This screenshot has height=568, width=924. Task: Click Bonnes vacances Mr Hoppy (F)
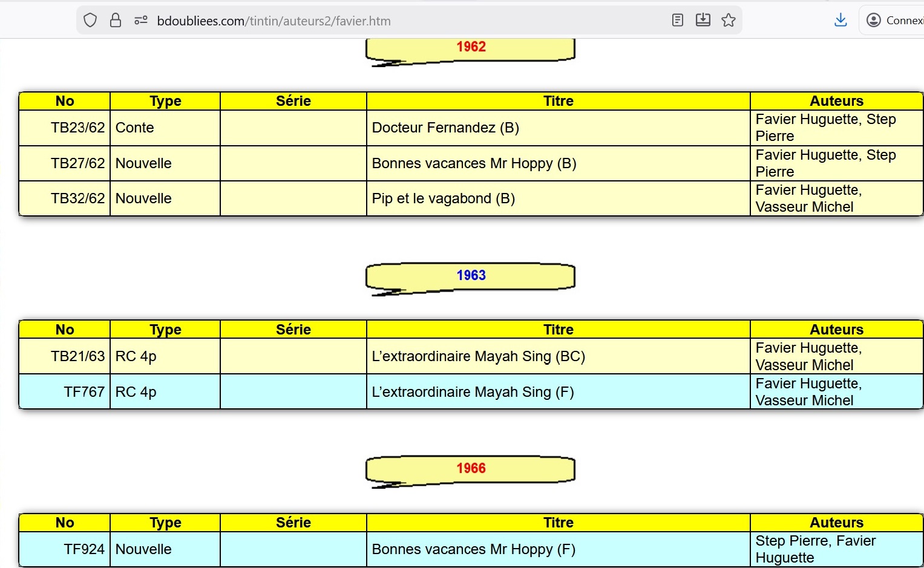(x=473, y=549)
